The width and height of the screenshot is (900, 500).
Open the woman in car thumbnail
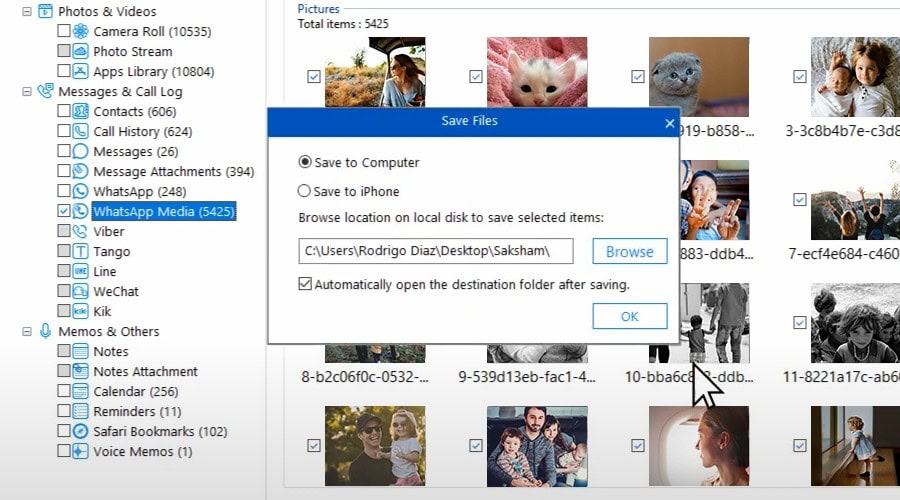point(375,72)
